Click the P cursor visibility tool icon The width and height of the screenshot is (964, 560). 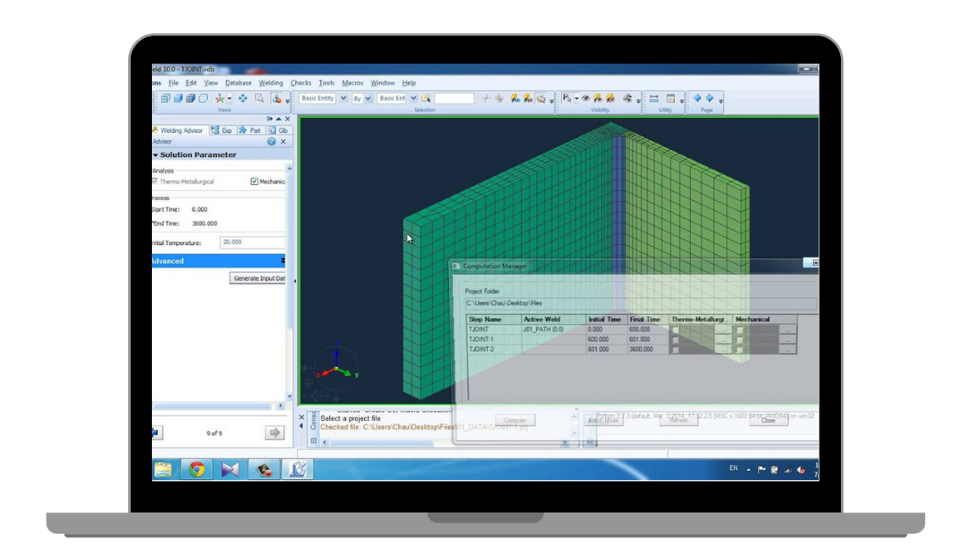(567, 98)
